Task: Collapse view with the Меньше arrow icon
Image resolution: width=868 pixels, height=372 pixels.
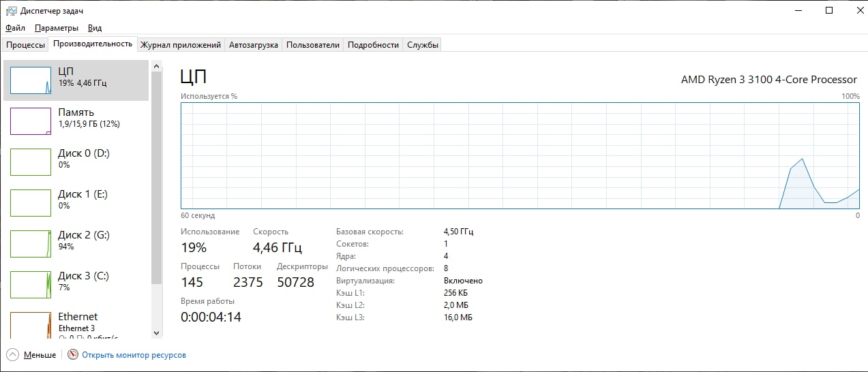Action: pos(13,355)
